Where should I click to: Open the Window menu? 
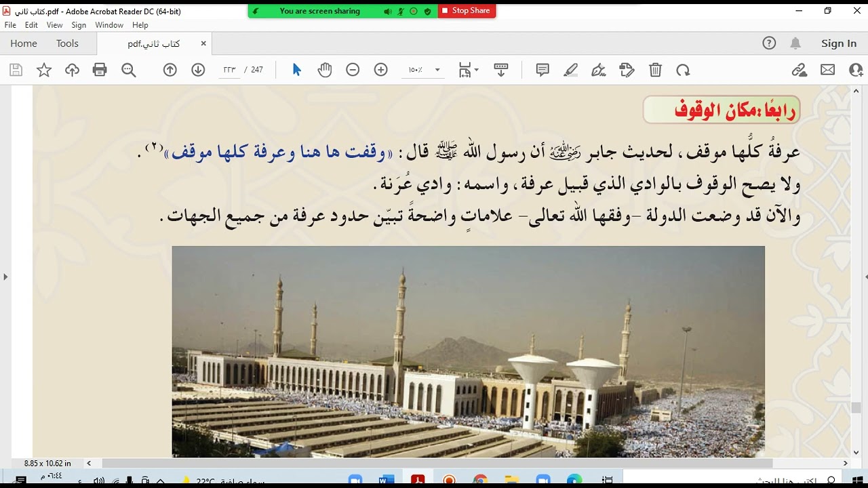pos(109,25)
